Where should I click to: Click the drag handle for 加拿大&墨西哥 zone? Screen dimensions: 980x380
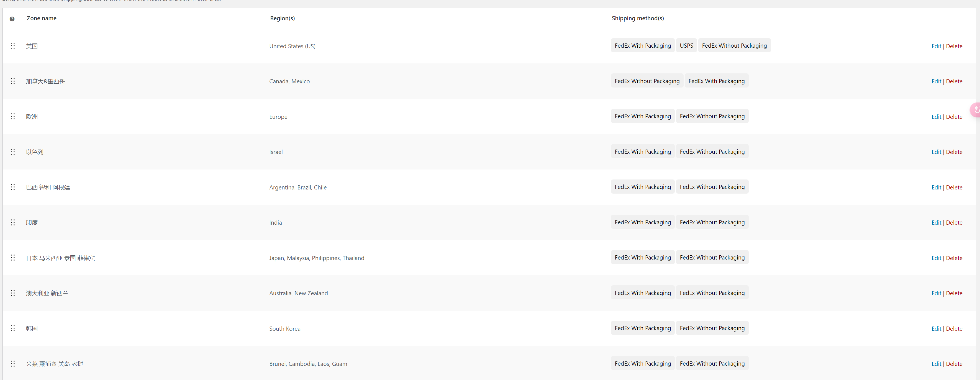(x=13, y=81)
